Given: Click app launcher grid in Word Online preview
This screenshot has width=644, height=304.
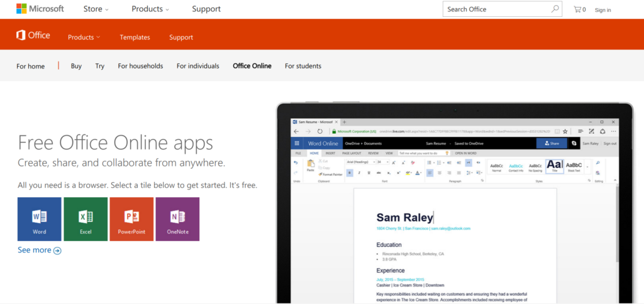Looking at the screenshot, I should pos(297,143).
